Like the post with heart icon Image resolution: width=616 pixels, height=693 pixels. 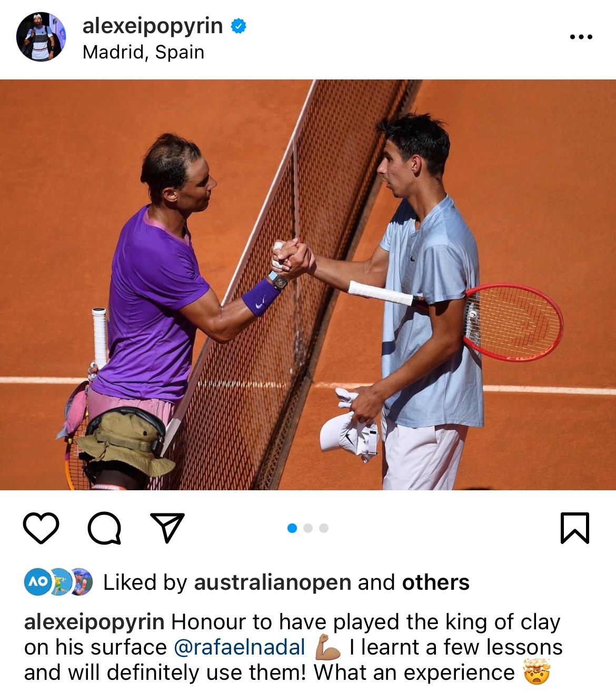41,528
